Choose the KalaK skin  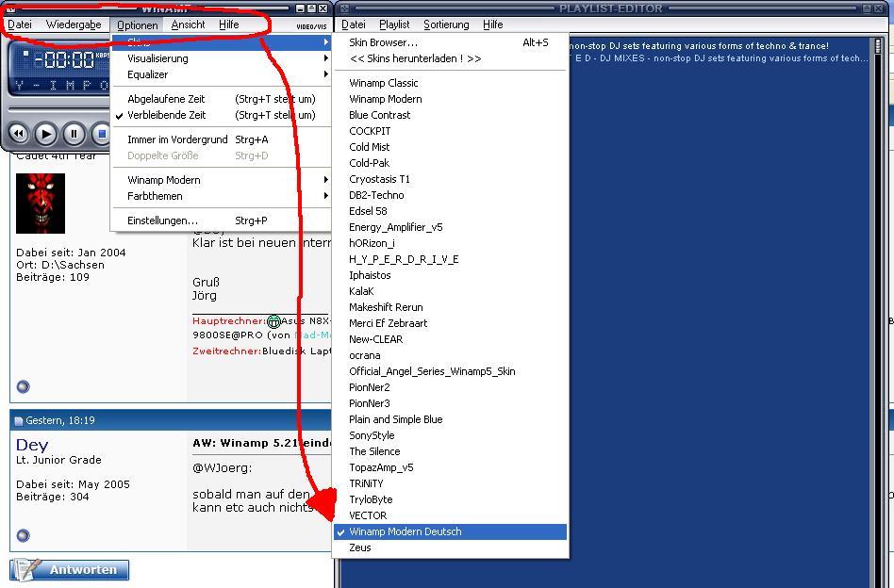pos(451,290)
